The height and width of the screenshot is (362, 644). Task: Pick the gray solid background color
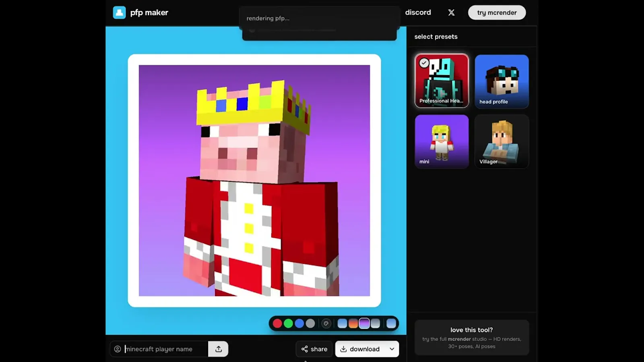tap(310, 323)
